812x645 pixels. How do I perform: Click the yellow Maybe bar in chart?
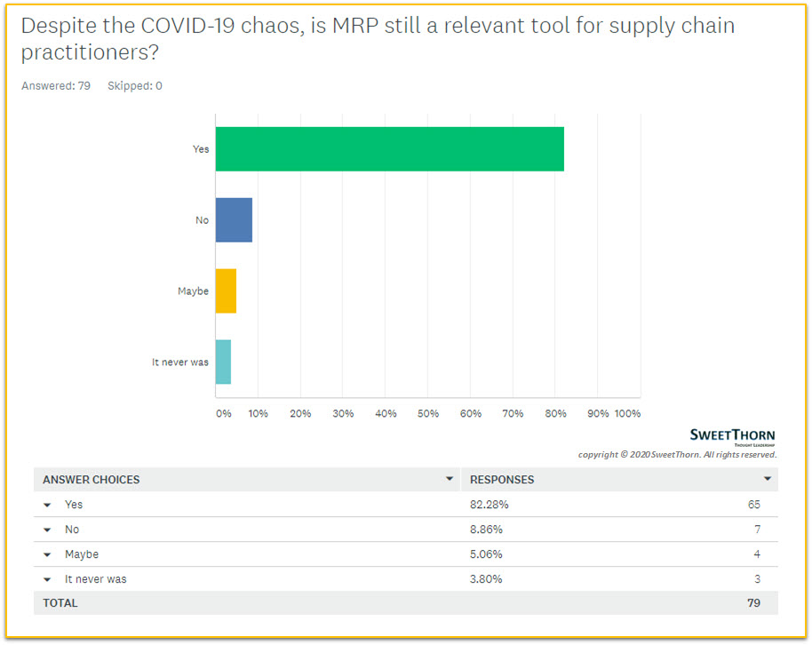coord(226,291)
